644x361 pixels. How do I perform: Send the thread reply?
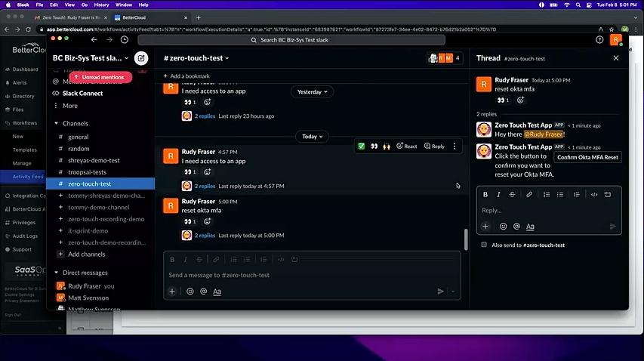point(613,227)
